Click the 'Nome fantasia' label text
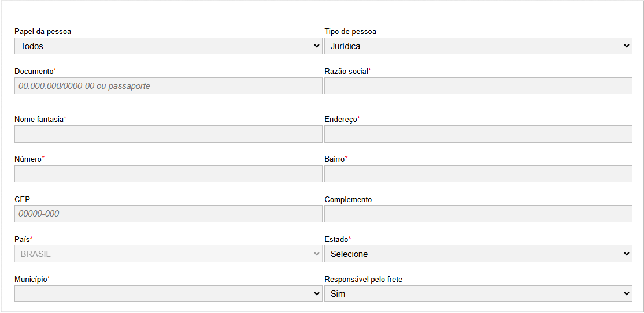 (x=39, y=119)
